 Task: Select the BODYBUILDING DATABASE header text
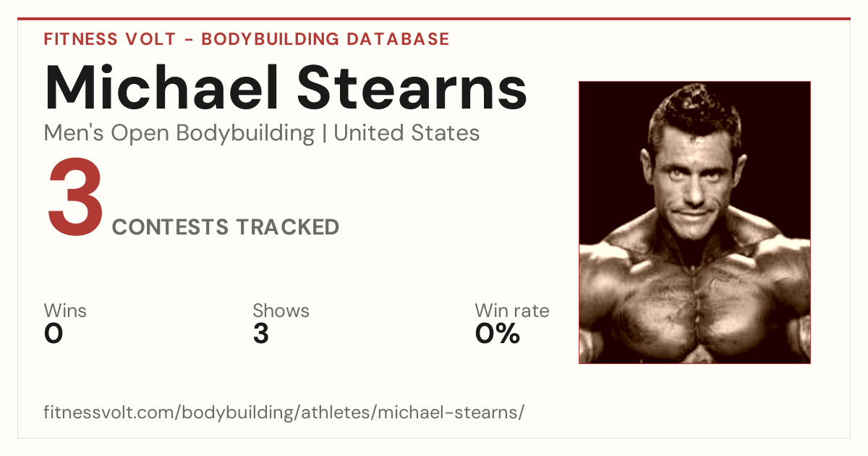tap(325, 39)
